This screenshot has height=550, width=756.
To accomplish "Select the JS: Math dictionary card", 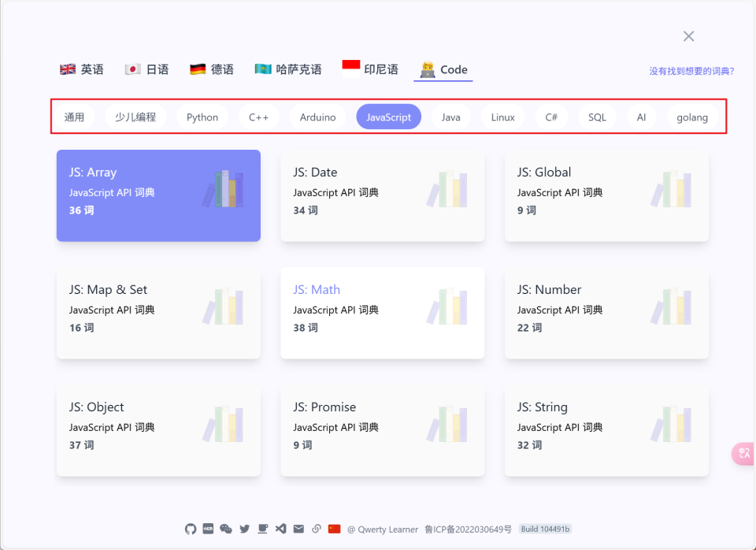I will point(382,313).
